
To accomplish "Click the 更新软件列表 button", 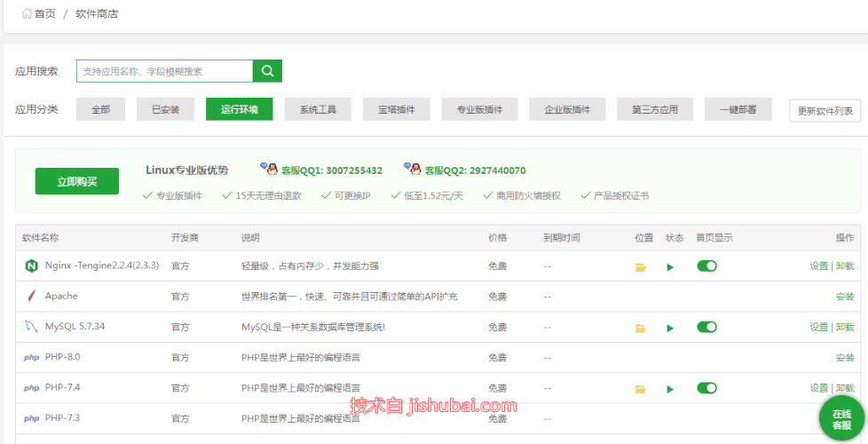I will 825,111.
